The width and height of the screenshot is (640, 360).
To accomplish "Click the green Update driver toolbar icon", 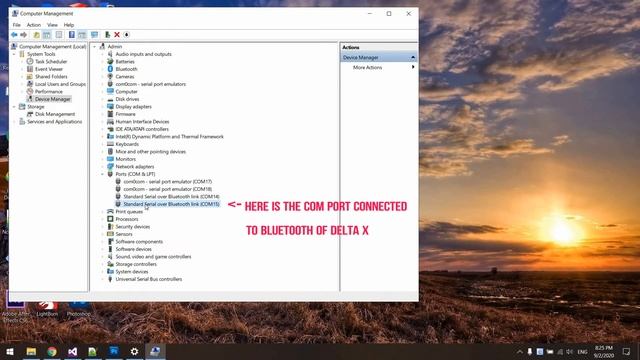I will click(107, 35).
